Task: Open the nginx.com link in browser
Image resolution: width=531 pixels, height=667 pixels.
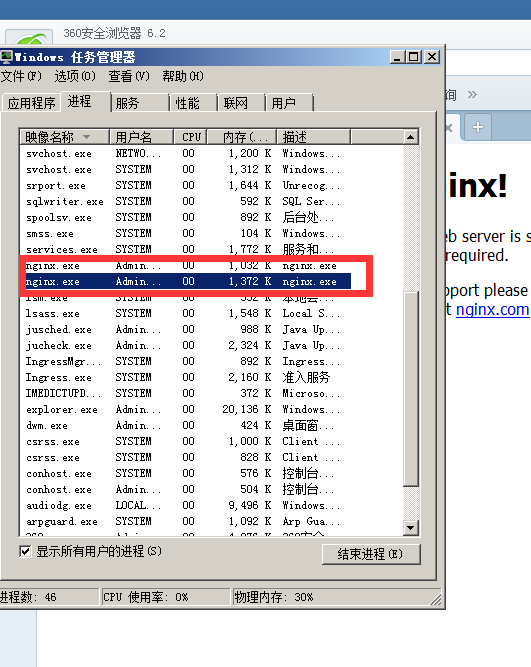Action: tap(493, 309)
